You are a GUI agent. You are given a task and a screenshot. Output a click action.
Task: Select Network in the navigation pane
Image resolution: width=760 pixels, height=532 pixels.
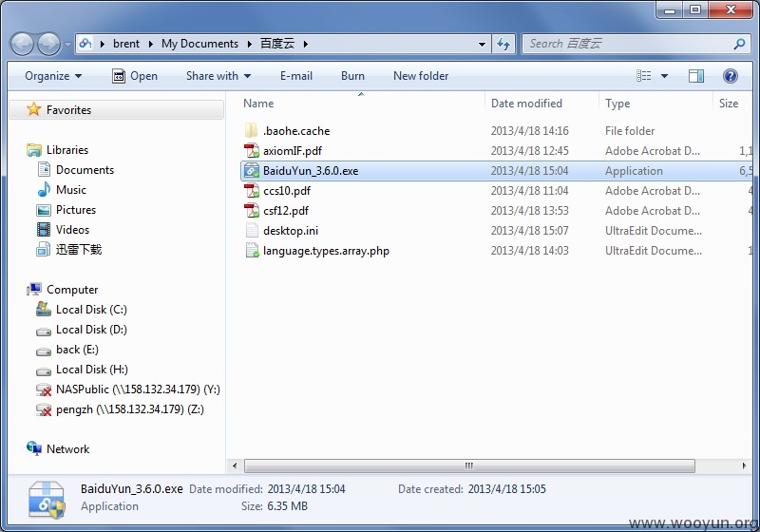point(67,449)
